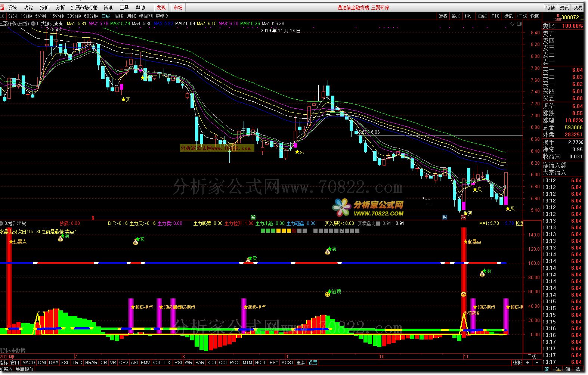Click the 复权 toolbar button
The height and width of the screenshot is (375, 588).
tap(443, 16)
